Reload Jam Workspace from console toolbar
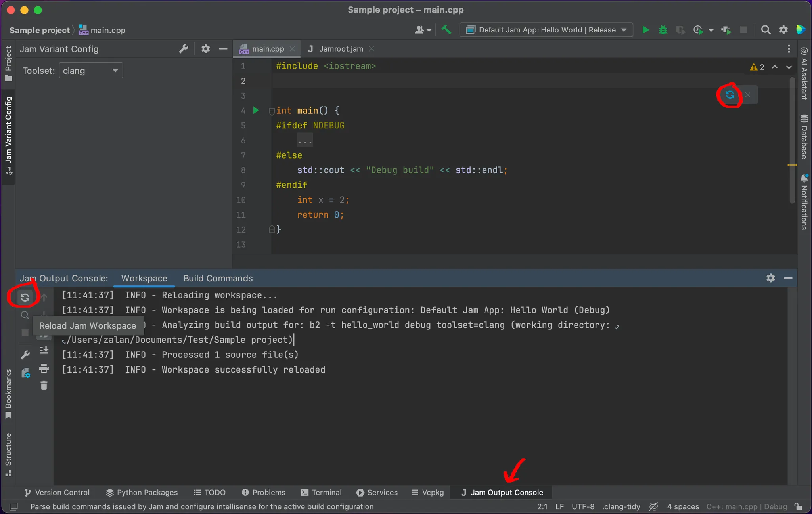This screenshot has width=812, height=514. 25,297
